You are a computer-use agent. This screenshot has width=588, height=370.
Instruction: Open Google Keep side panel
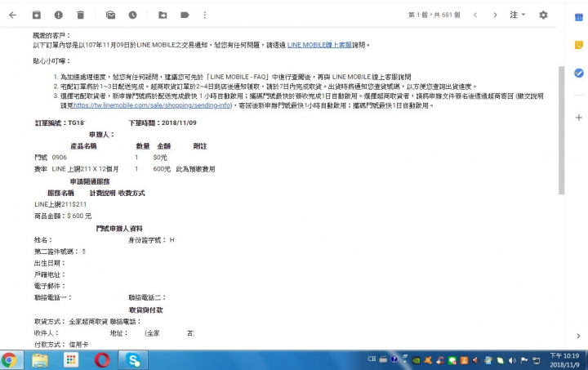[579, 45]
